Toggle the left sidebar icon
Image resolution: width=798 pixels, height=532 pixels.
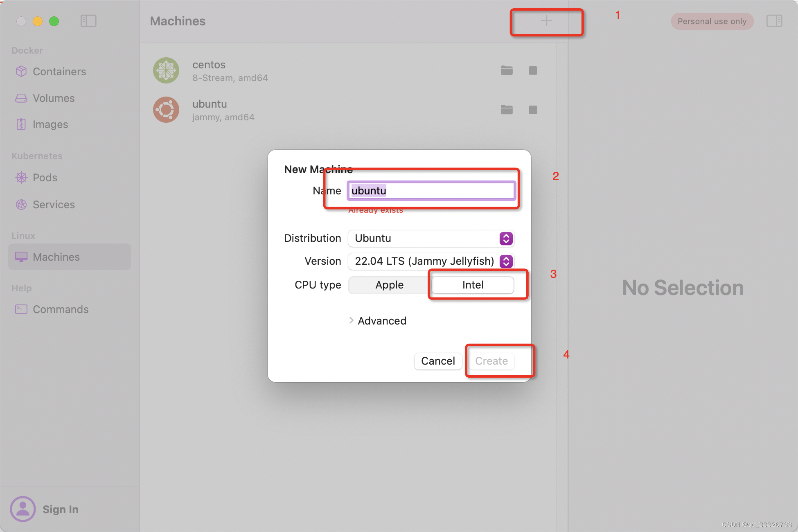coord(88,21)
